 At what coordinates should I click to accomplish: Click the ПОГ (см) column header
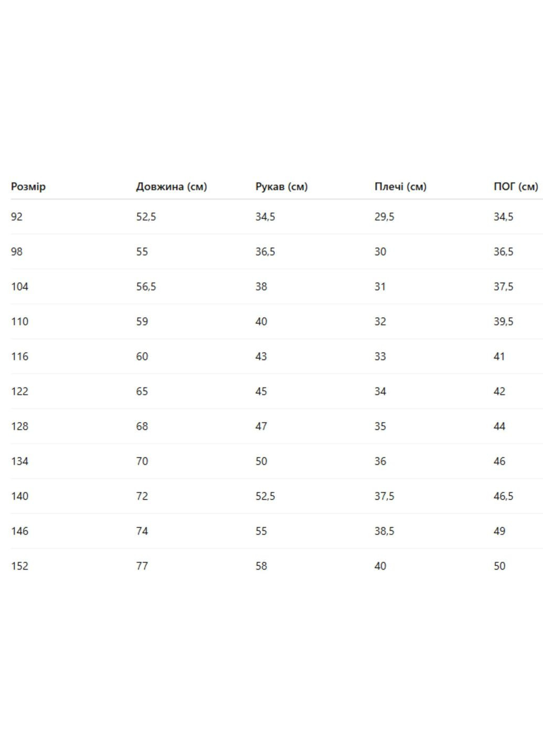tap(516, 187)
